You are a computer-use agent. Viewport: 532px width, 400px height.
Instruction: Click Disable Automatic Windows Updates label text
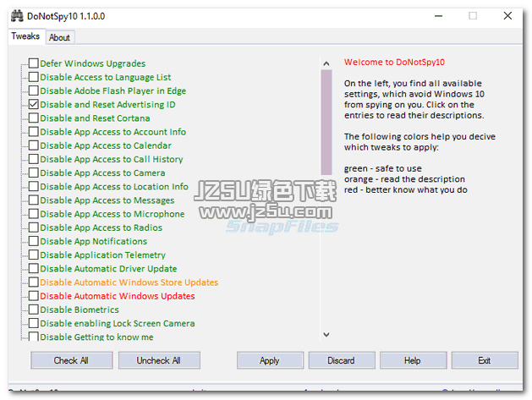pyautogui.click(x=118, y=296)
